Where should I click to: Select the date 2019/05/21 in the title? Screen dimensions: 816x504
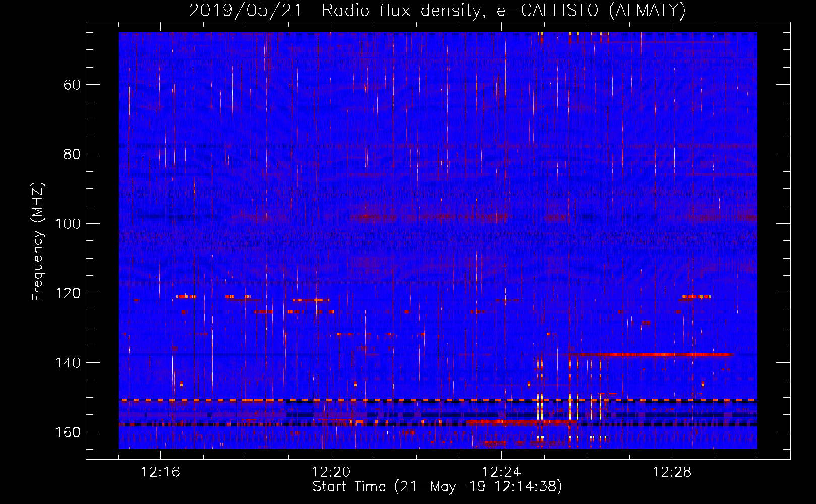[246, 10]
